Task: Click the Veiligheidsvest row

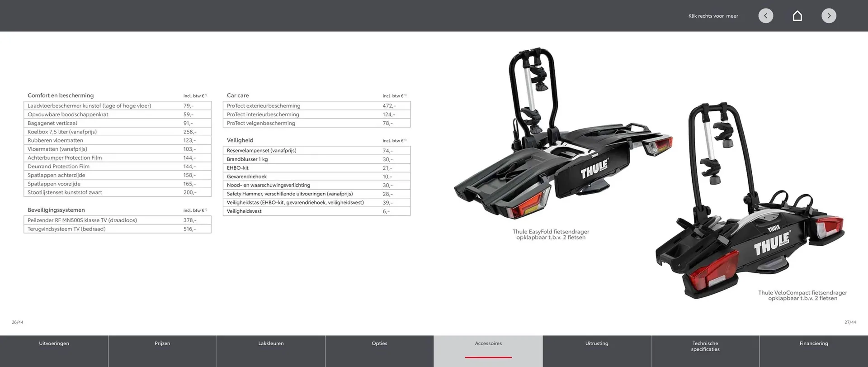Action: pos(316,211)
